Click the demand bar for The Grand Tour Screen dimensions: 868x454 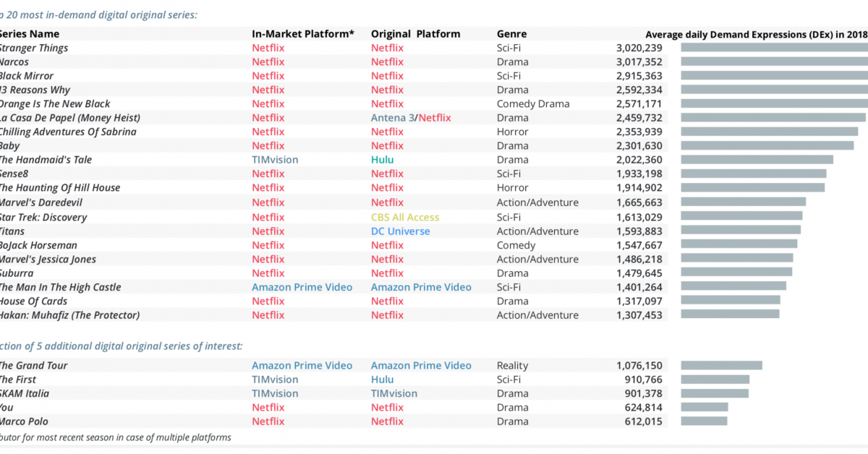click(x=721, y=366)
